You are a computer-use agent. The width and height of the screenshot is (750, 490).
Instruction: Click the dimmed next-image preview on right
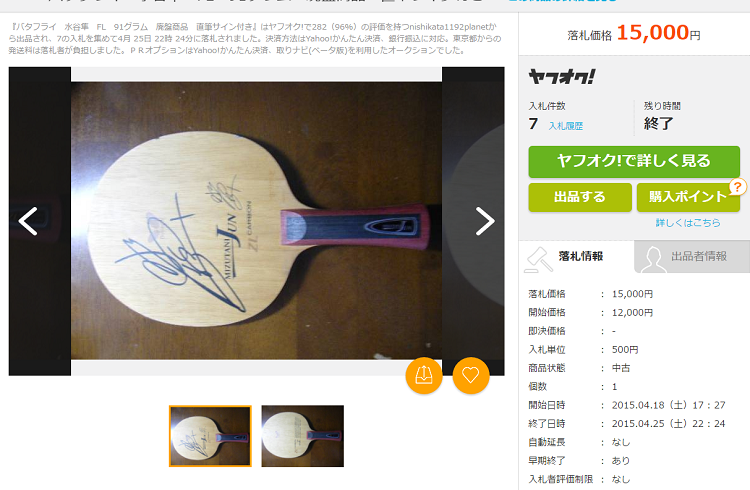tap(473, 221)
